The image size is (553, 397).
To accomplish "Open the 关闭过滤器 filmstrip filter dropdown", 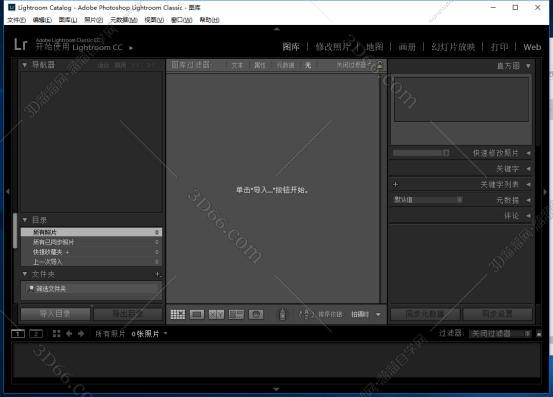I will point(501,334).
